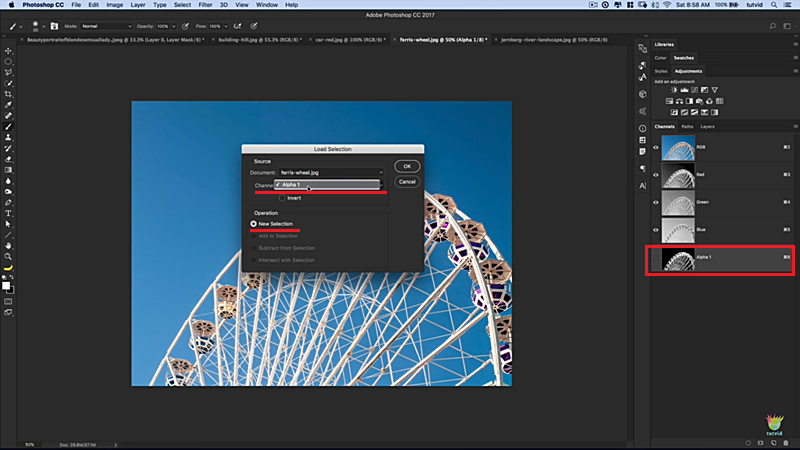Tick the Invert checkbox
The height and width of the screenshot is (450, 800).
pyautogui.click(x=282, y=198)
